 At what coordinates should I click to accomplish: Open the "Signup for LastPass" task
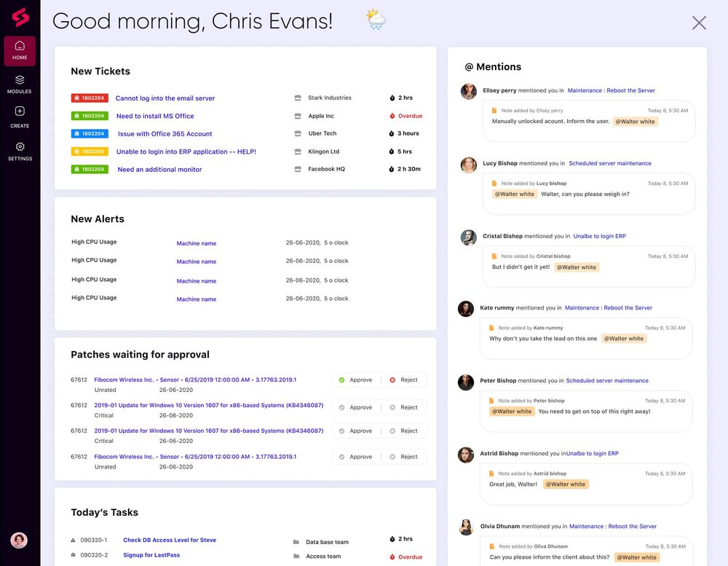(151, 555)
